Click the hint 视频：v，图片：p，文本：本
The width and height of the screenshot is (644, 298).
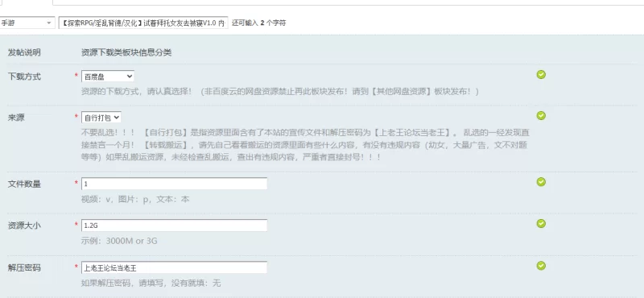click(x=135, y=200)
